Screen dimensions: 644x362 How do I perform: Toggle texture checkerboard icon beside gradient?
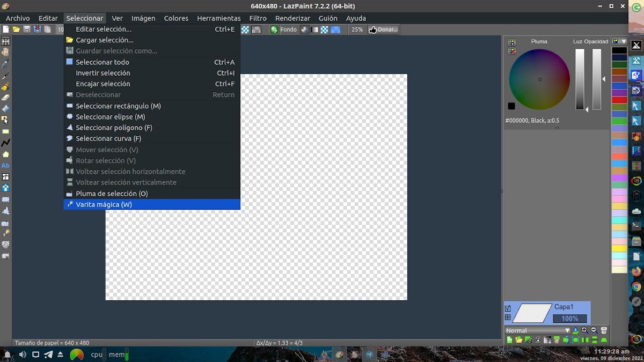(x=324, y=29)
